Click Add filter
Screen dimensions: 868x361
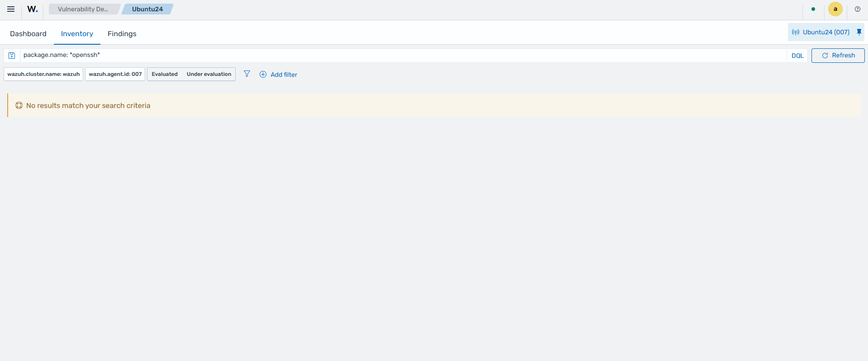click(x=278, y=75)
